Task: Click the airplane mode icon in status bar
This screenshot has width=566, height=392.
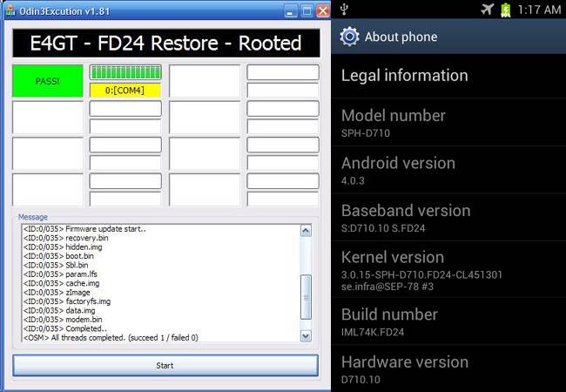Action: (488, 10)
